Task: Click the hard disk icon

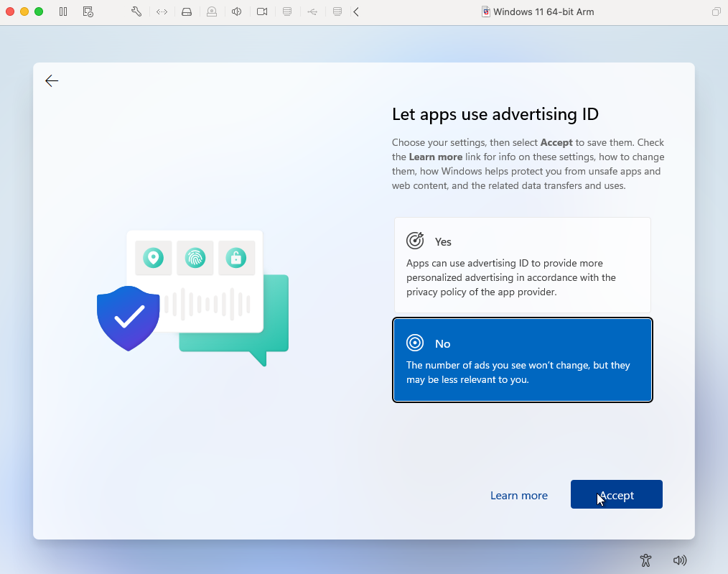Action: point(187,11)
